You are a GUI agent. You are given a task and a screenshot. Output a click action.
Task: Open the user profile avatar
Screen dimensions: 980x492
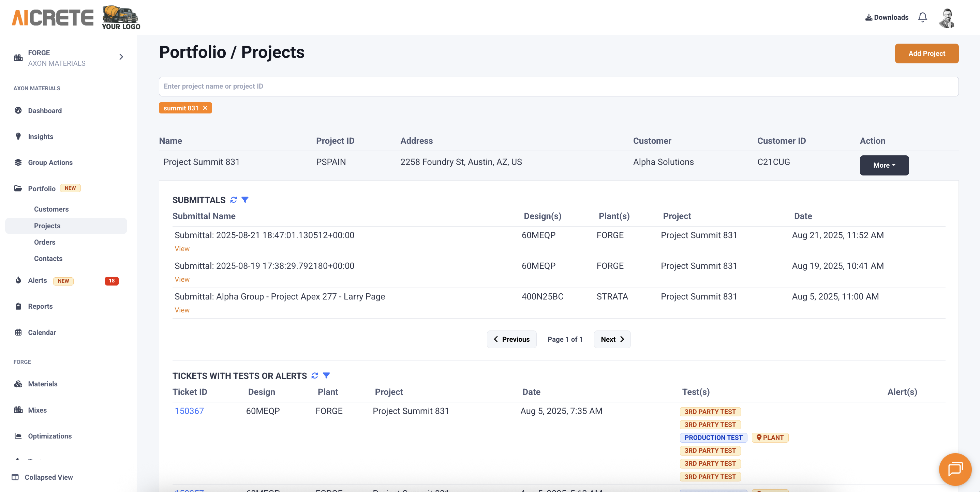947,18
